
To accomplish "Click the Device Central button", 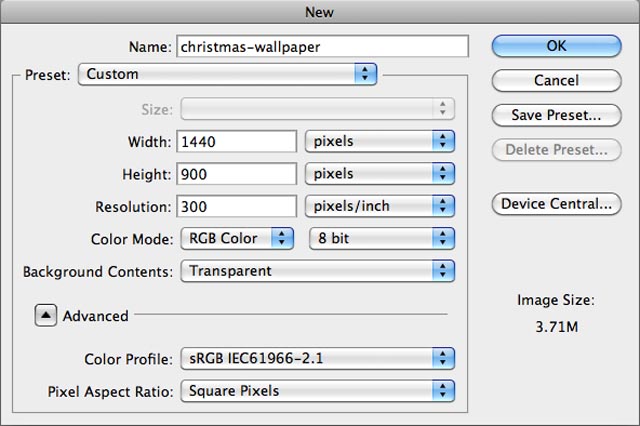I will [x=556, y=204].
